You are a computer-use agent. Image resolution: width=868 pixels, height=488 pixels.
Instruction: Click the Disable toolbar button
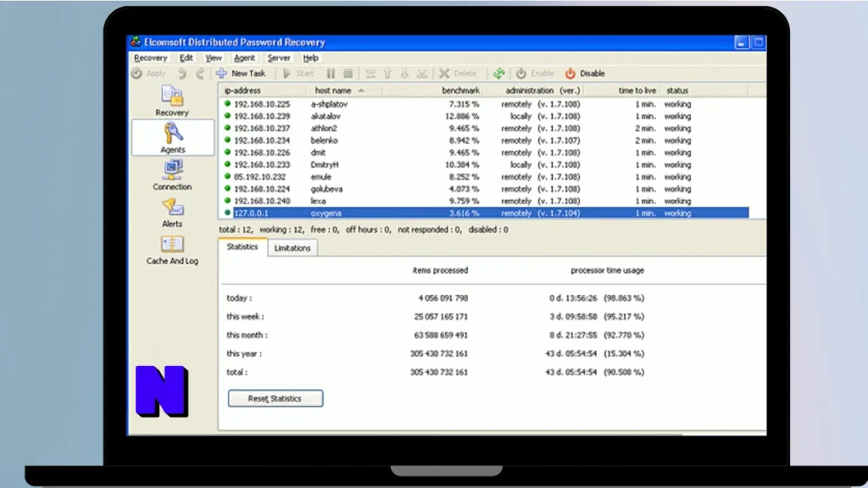(585, 73)
